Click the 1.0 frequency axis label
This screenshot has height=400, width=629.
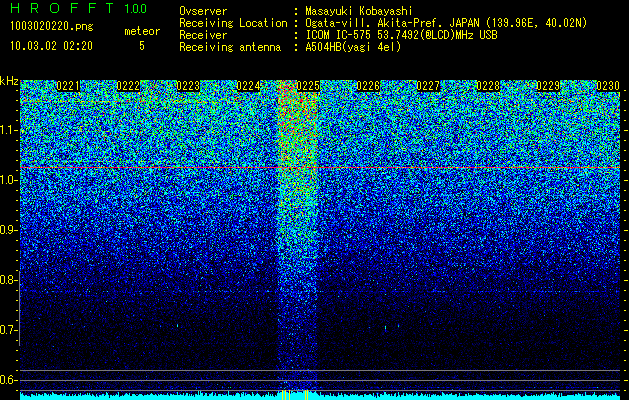click(8, 180)
